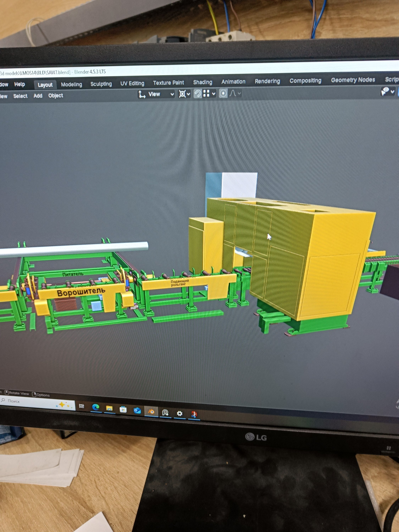This screenshot has width=399, height=532.
Task: Click the transform orientation axes icon
Action: (142, 94)
